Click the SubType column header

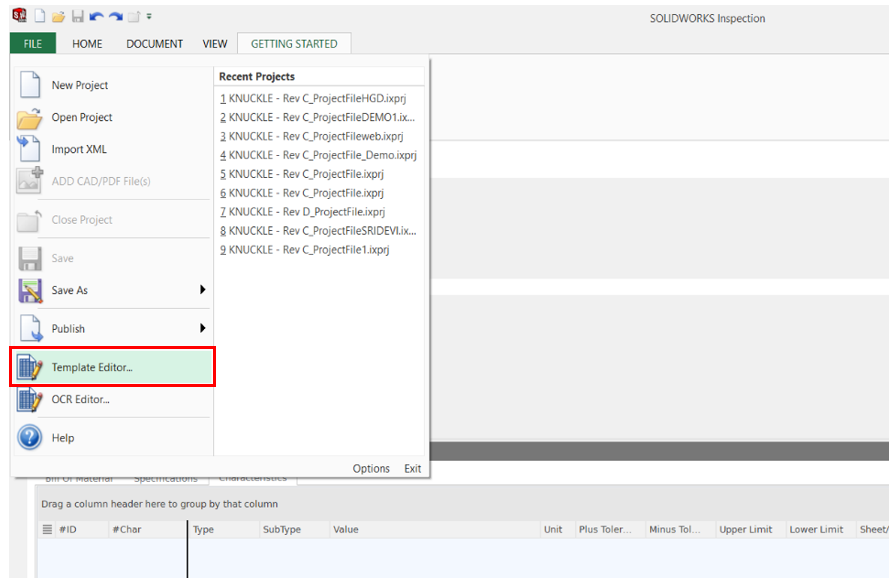tap(294, 529)
